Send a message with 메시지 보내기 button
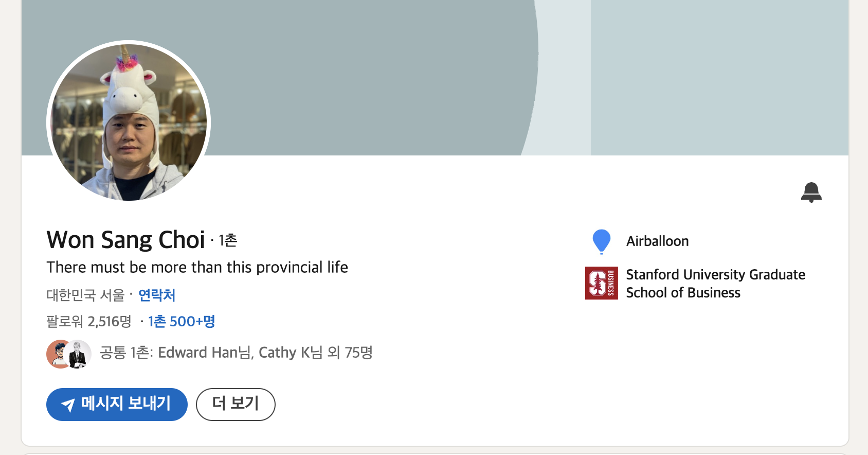The width and height of the screenshot is (868, 455). tap(117, 405)
